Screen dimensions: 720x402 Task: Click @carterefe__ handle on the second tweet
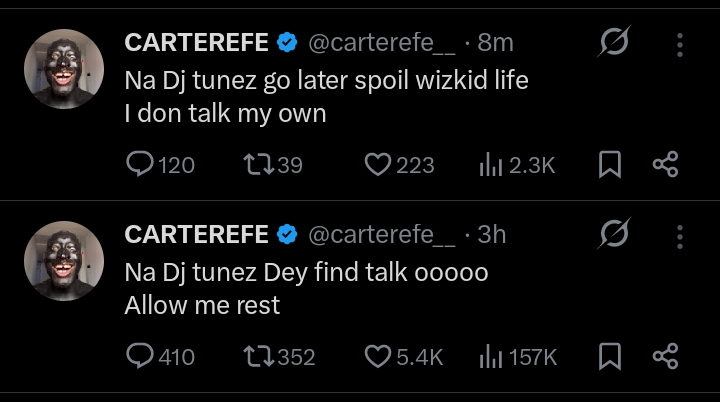[x=383, y=235]
